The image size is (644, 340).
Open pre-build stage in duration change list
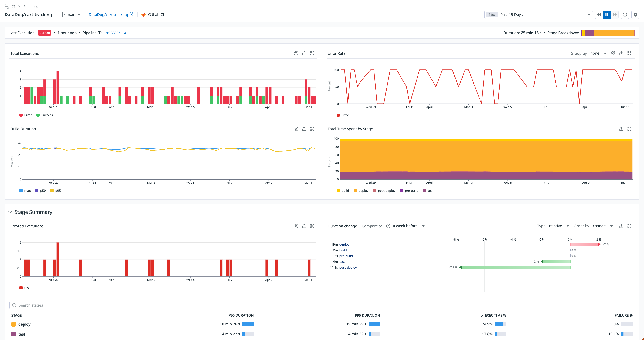click(346, 256)
